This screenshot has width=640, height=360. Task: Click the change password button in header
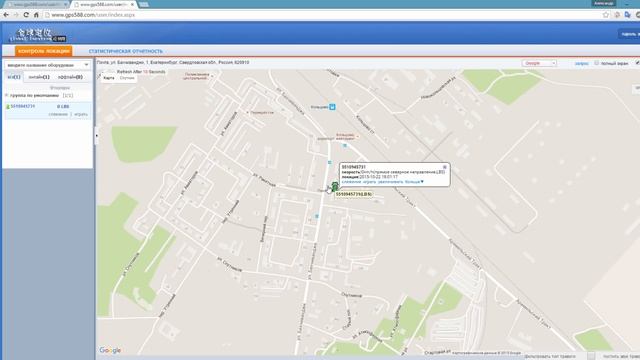click(629, 34)
